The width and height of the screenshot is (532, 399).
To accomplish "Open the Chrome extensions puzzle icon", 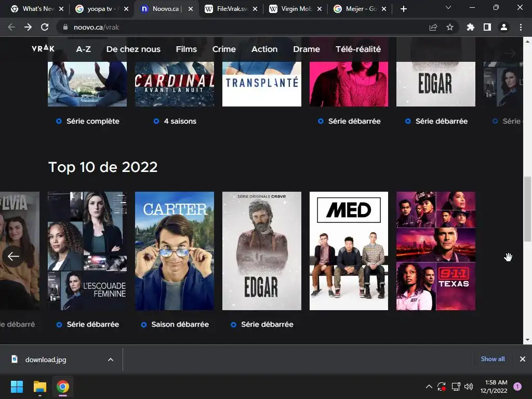I will [x=470, y=27].
